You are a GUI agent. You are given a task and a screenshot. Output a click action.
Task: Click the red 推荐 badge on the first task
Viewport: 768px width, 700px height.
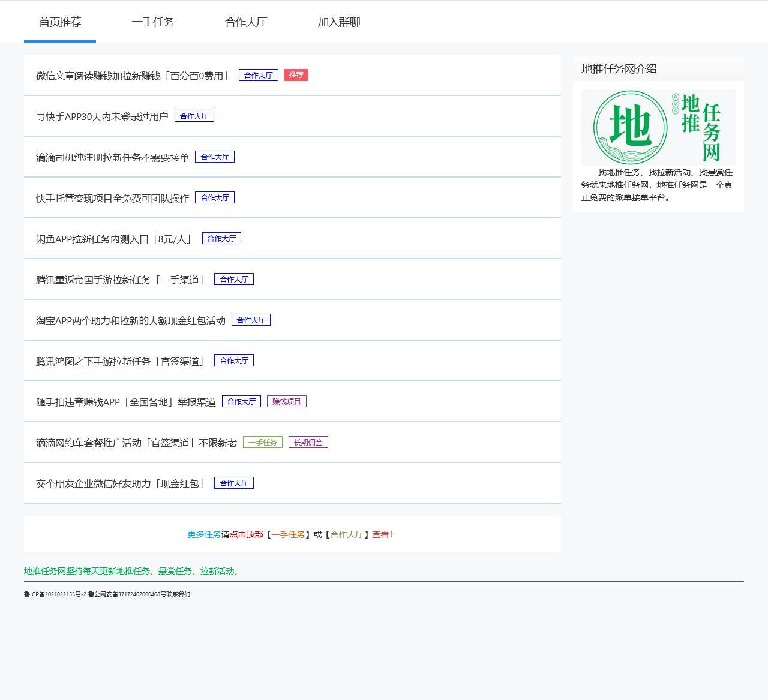click(295, 75)
